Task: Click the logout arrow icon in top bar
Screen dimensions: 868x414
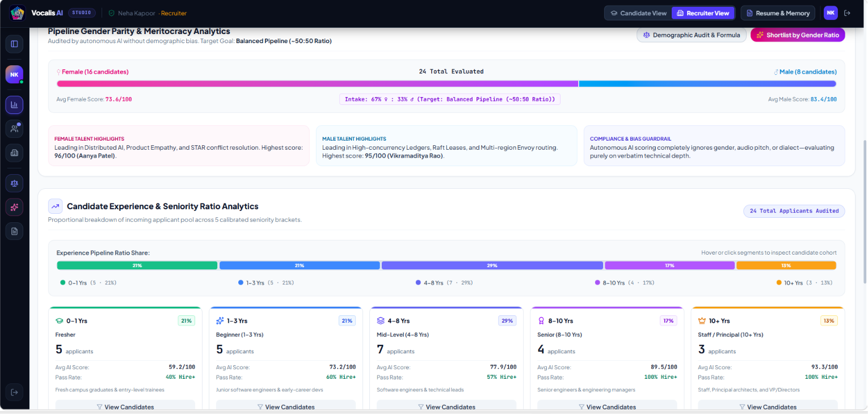Action: [848, 13]
